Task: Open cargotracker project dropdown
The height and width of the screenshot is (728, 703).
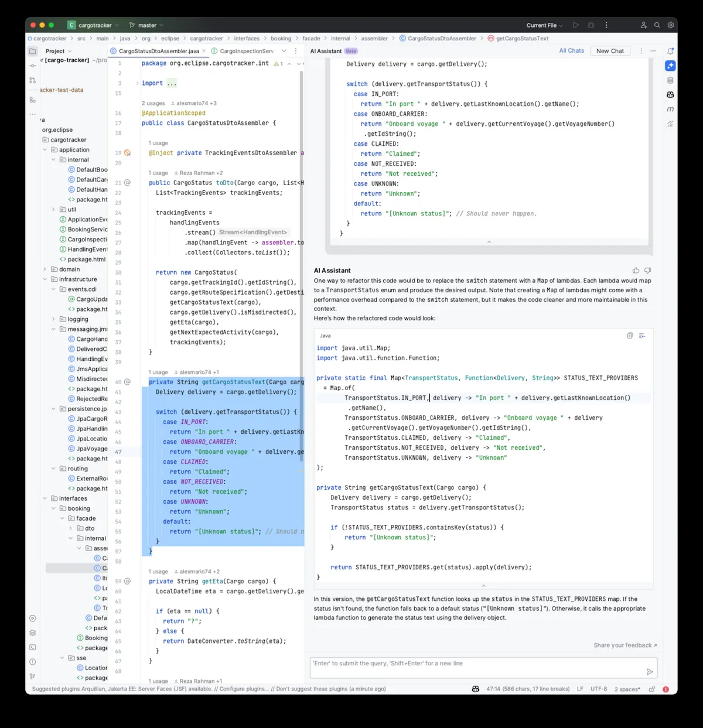Action: tap(94, 25)
